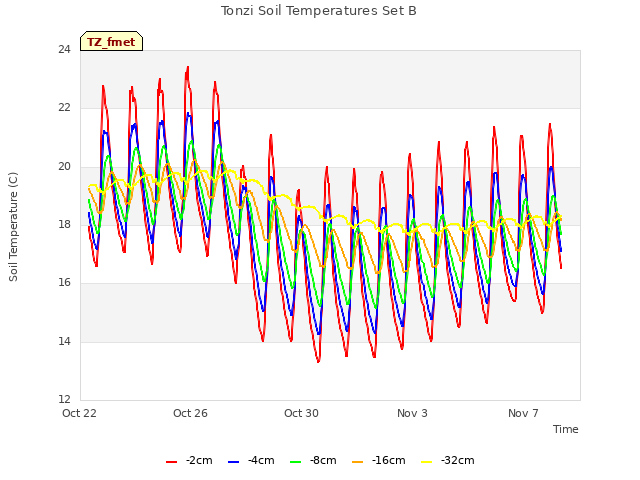Toggle the -32cm legend entry

[448, 461]
